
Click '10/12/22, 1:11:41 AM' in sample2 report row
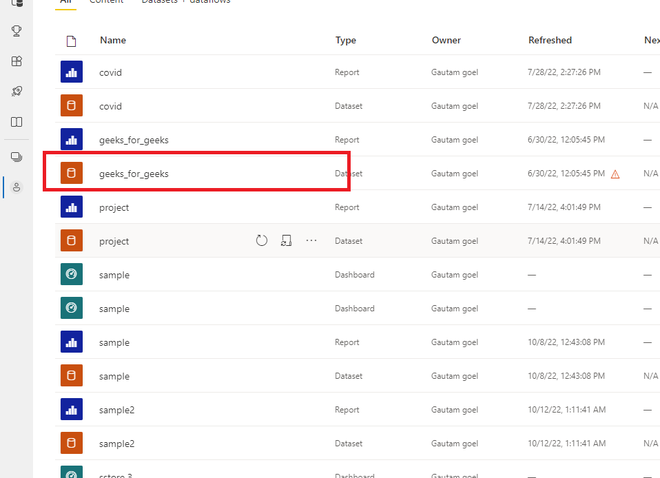coord(567,410)
